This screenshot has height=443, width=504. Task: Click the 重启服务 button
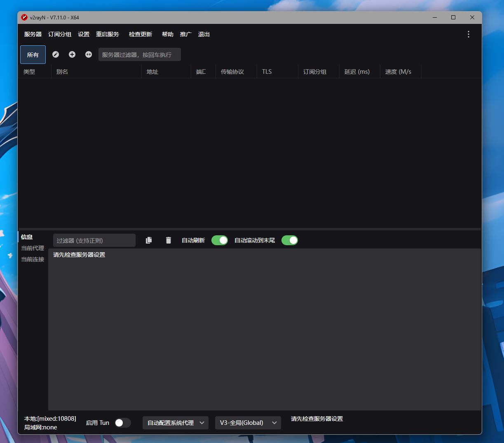pos(108,34)
